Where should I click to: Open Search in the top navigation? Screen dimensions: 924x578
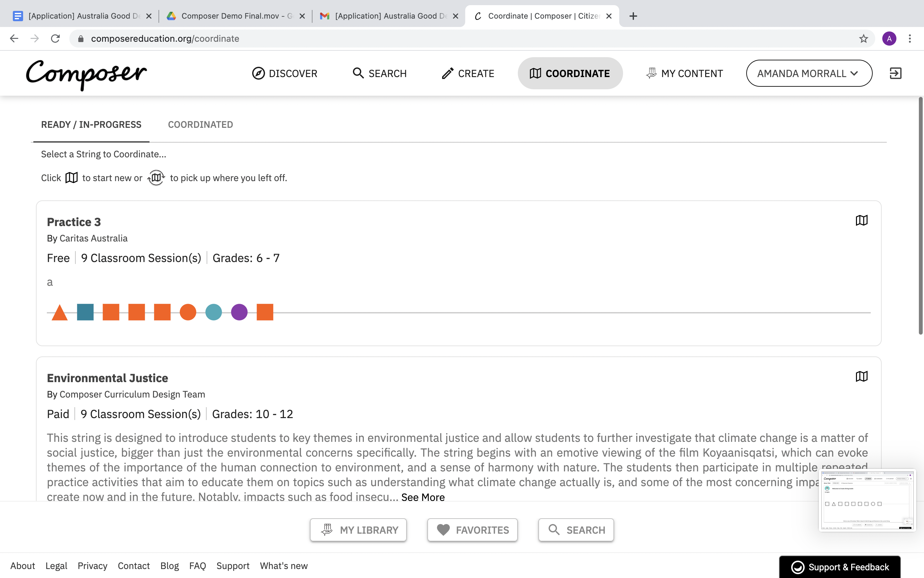click(x=380, y=74)
